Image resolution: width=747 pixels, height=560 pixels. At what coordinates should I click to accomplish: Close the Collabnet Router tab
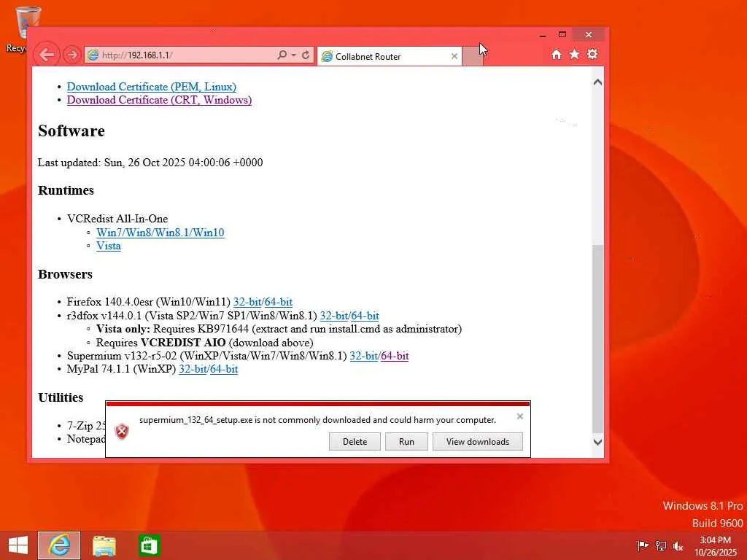[x=454, y=56]
